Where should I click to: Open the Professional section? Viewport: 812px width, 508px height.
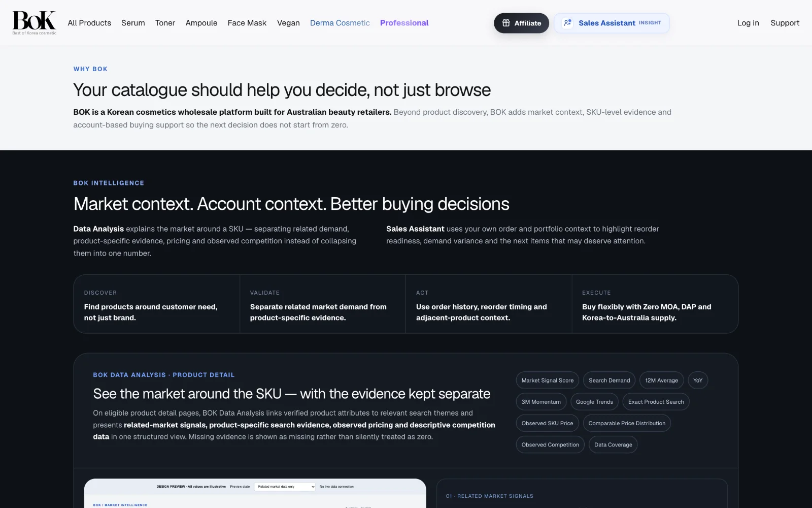click(x=404, y=23)
